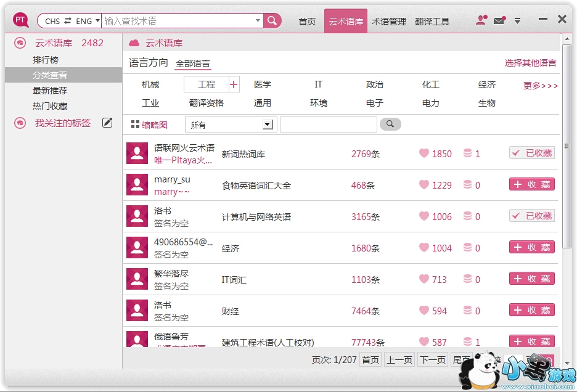
Task: Open the user account icon
Action: [481, 20]
